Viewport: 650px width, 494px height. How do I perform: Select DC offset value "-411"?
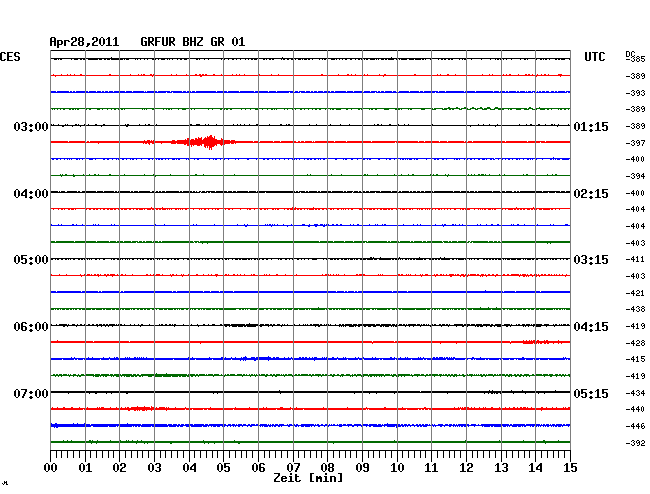coord(635,260)
